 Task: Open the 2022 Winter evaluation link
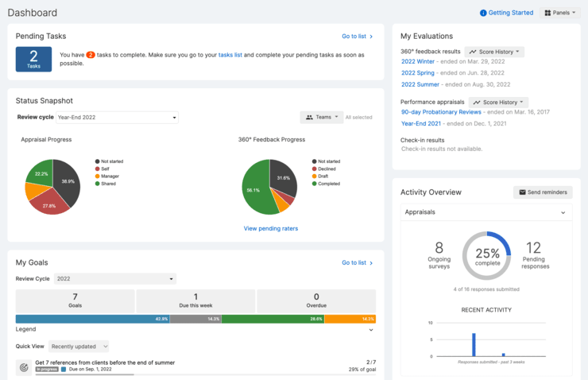coord(418,61)
